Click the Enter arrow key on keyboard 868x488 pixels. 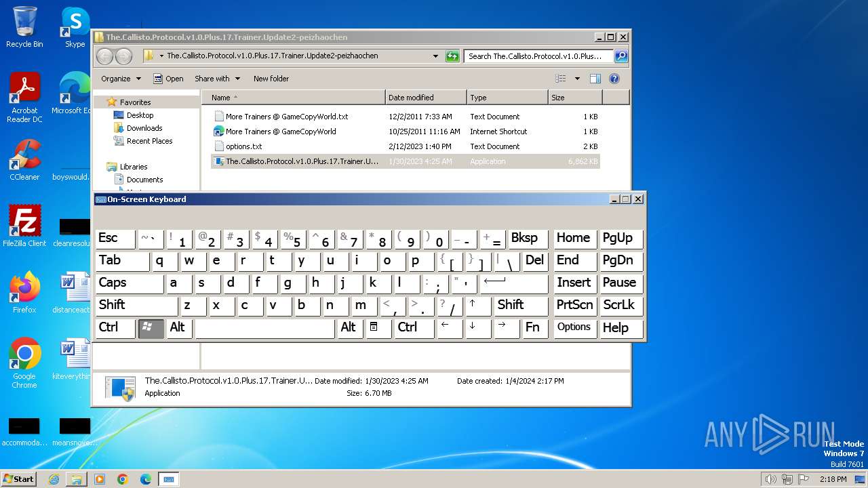coord(513,283)
